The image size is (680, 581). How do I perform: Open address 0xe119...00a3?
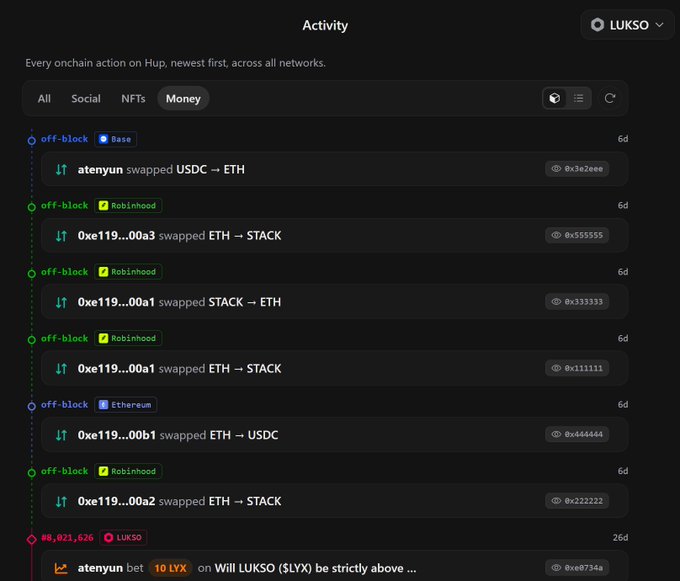pos(116,236)
